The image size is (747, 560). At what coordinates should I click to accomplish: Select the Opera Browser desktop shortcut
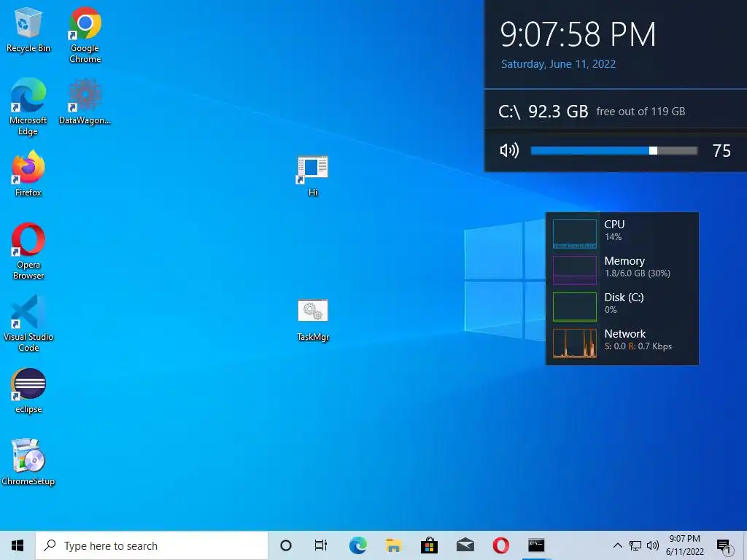click(28, 251)
